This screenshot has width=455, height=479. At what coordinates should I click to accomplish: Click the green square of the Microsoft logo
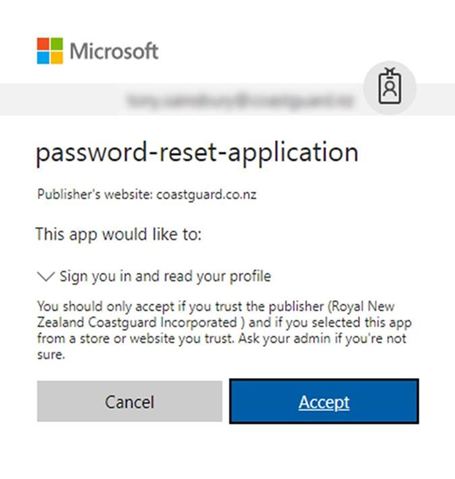pyautogui.click(x=57, y=44)
